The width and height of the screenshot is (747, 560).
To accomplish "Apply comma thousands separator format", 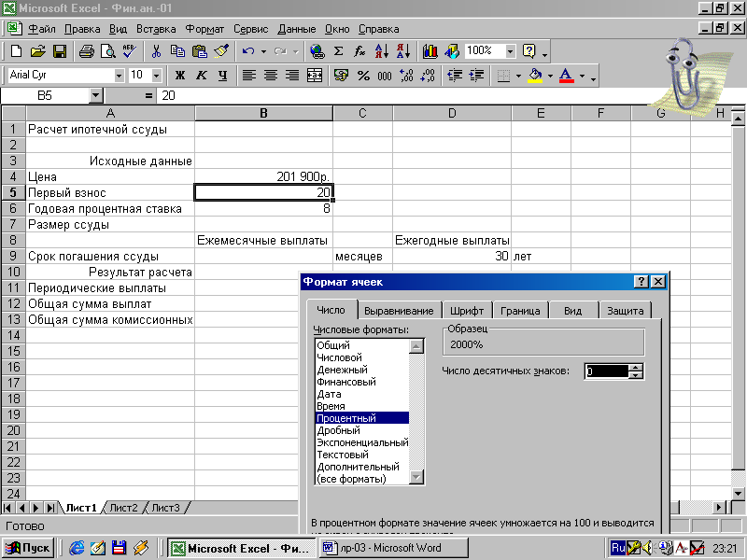I will 385,76.
